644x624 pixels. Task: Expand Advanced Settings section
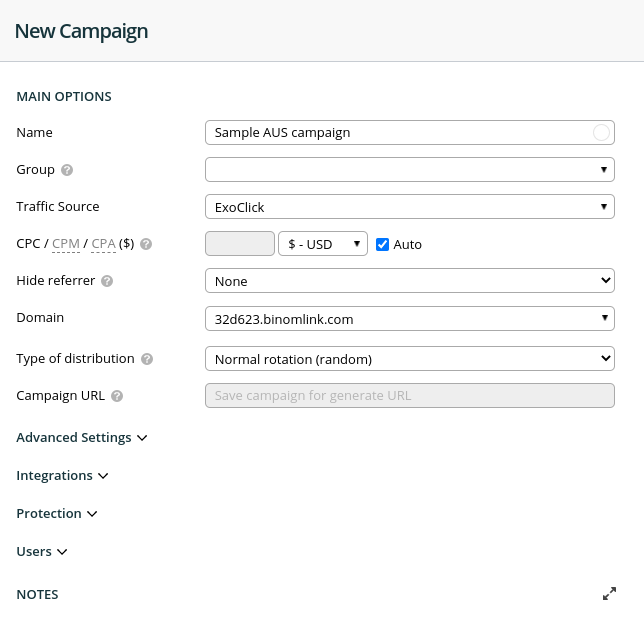tap(82, 438)
